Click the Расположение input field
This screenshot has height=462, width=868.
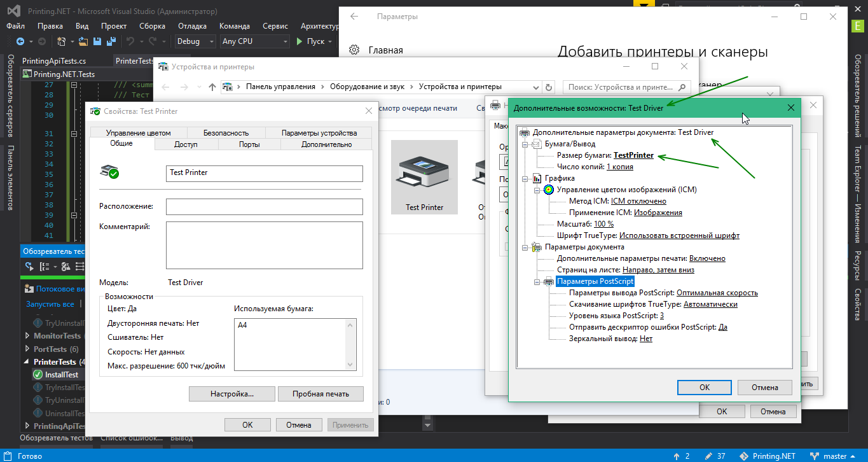(x=265, y=207)
